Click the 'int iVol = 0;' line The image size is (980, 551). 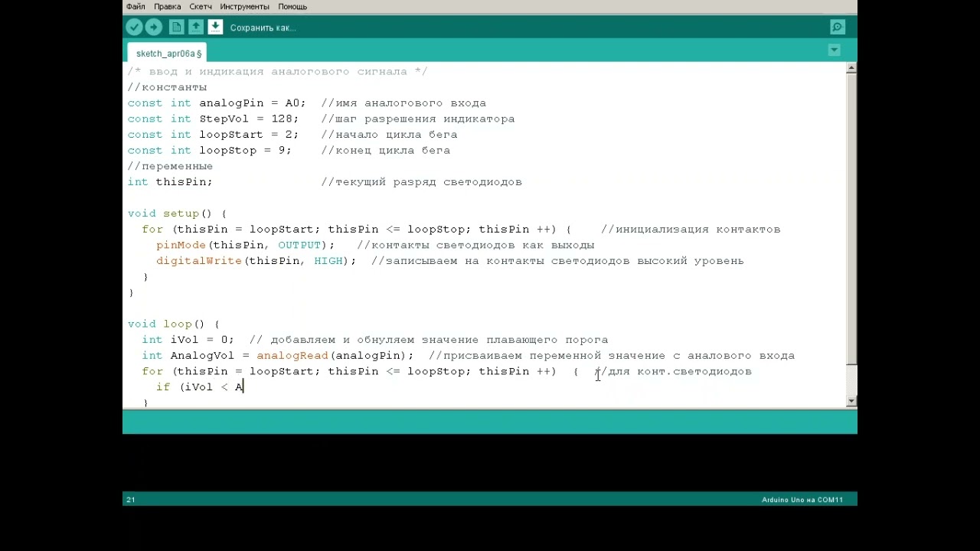tap(188, 340)
